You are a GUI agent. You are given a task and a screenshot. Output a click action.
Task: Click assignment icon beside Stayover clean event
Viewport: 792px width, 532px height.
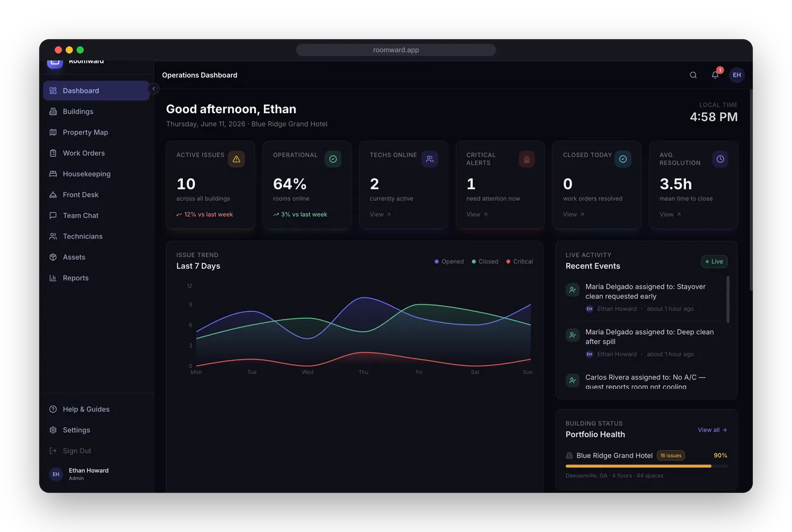pos(572,290)
